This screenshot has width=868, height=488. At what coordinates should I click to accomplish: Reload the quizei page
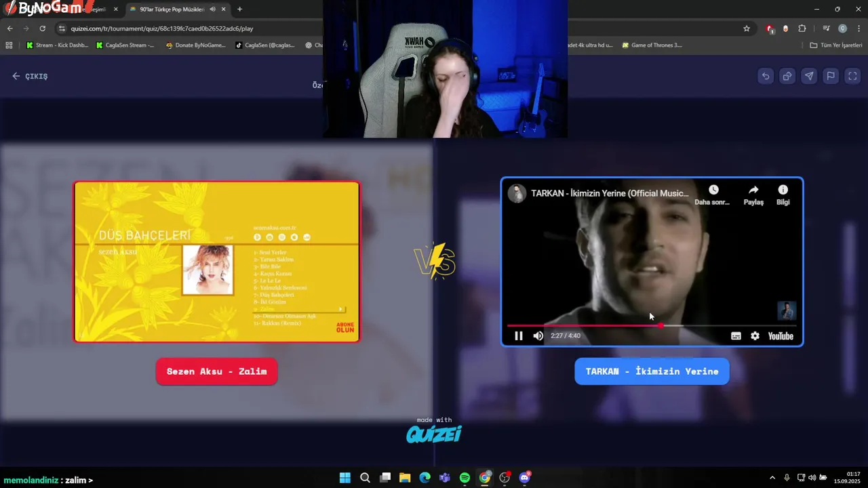[42, 28]
